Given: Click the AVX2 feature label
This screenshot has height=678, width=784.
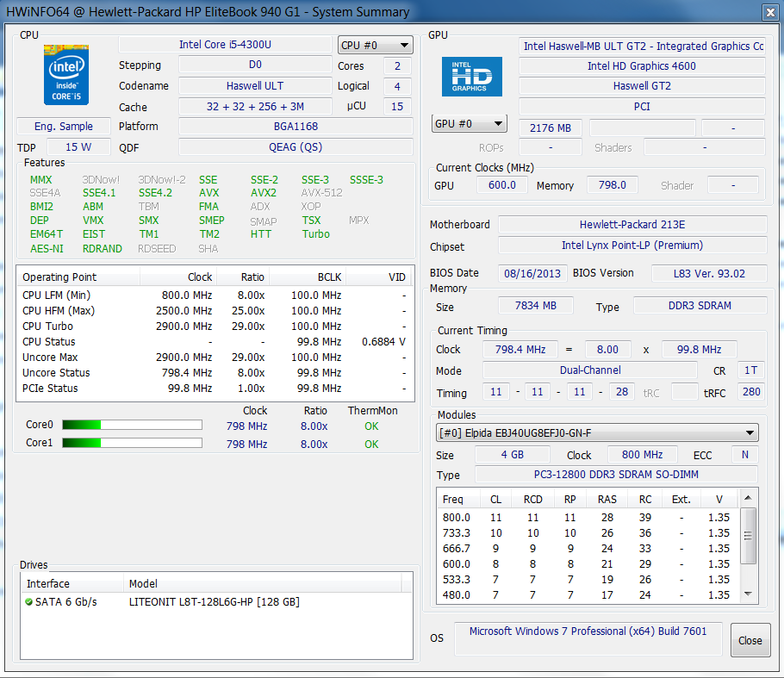Looking at the screenshot, I should (264, 192).
